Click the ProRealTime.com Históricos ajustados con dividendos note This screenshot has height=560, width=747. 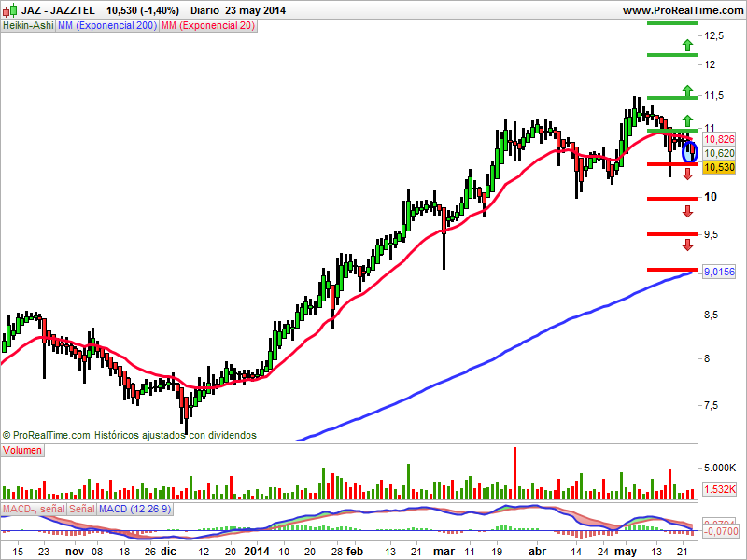(130, 435)
